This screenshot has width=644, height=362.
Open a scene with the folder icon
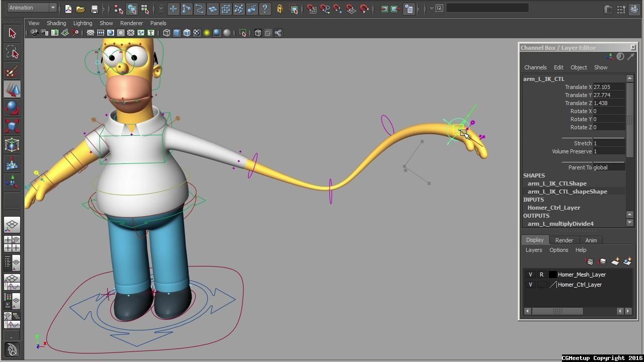click(80, 9)
